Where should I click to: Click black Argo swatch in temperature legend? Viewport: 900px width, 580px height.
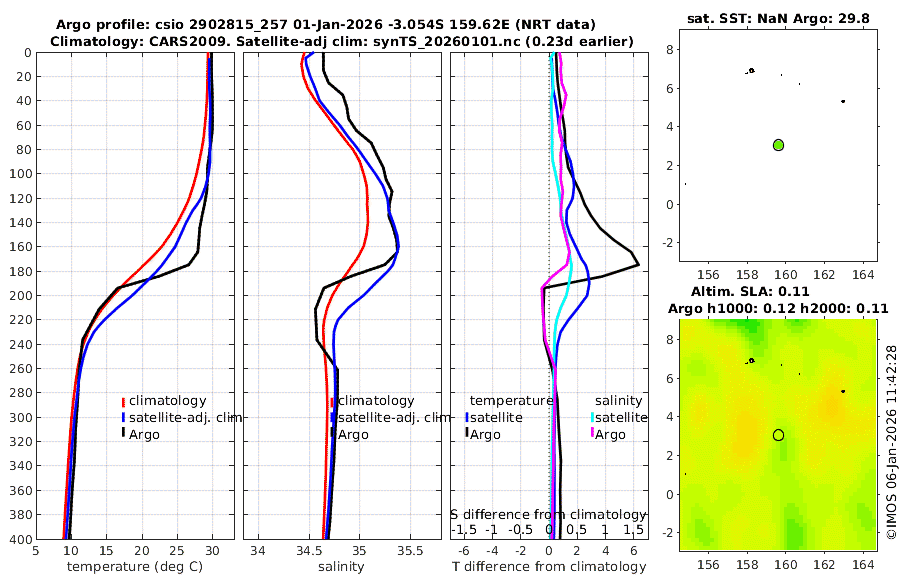coord(123,432)
